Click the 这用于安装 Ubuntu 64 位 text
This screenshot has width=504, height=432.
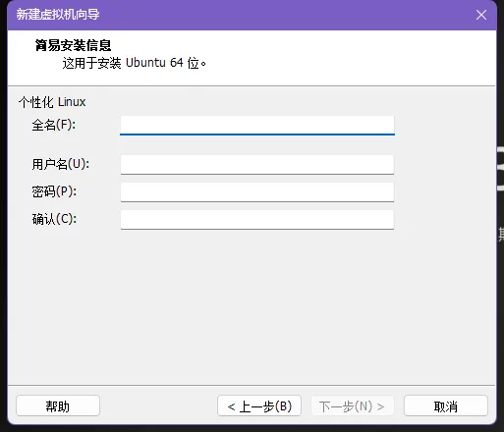pos(134,63)
